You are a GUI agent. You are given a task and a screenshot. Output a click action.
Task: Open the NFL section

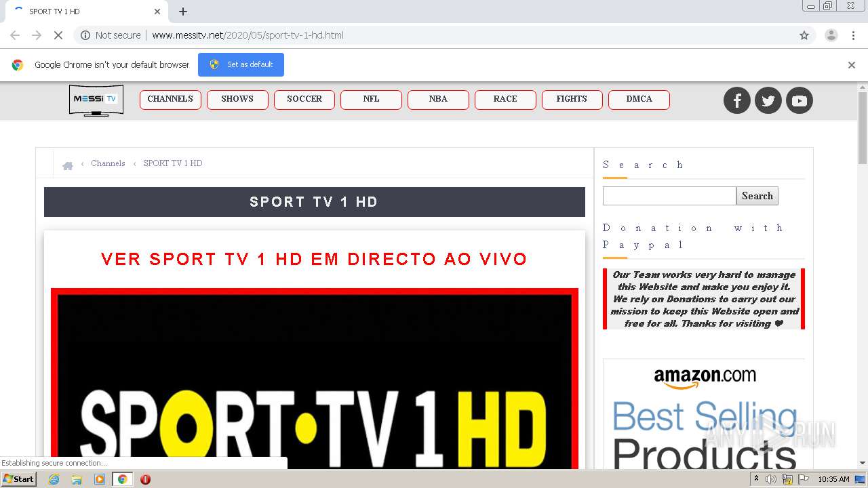[371, 100]
